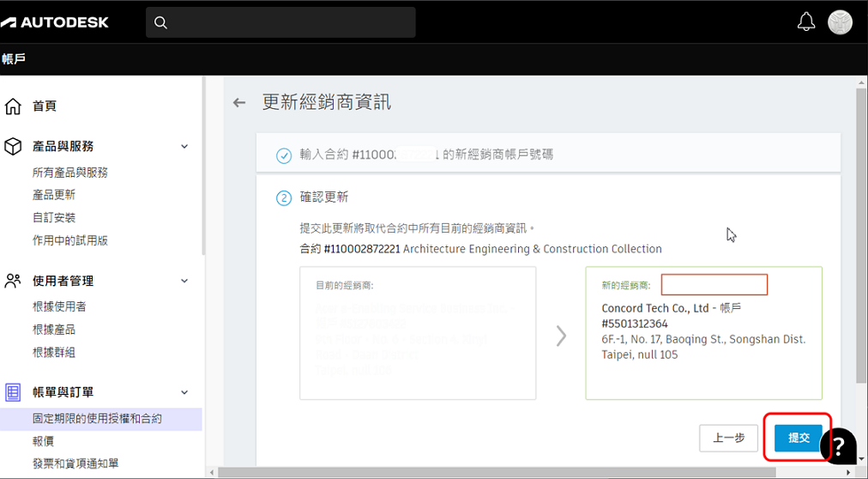Click the 提交 submit button
The width and height of the screenshot is (868, 479).
799,438
